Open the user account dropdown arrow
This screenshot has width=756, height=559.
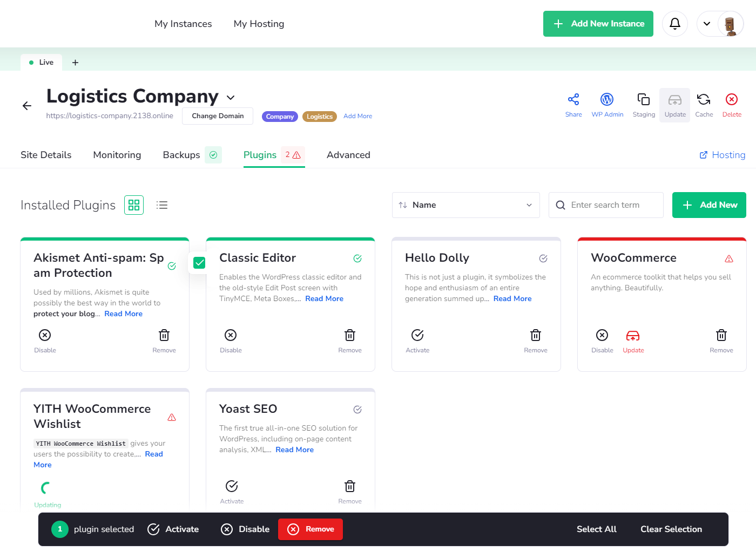[707, 24]
